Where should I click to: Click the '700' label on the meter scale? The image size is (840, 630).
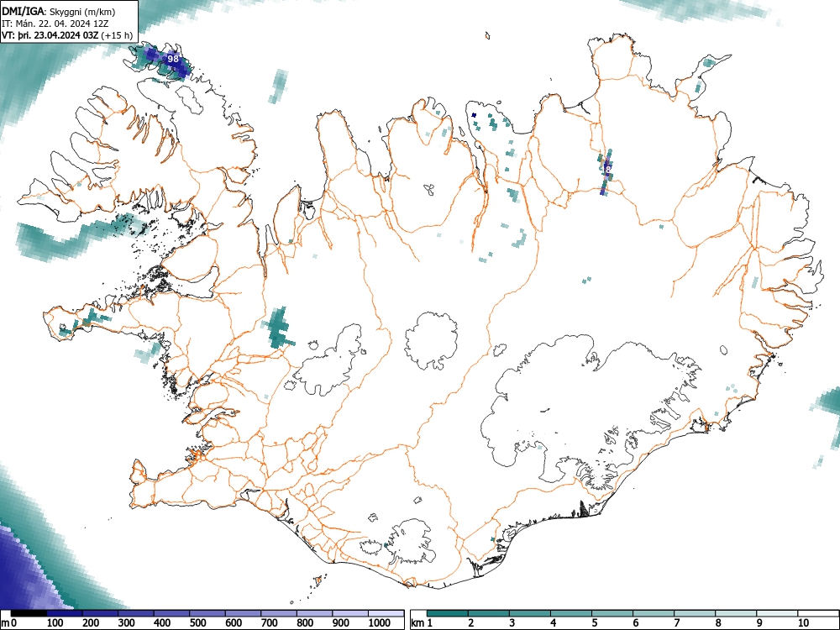click(270, 623)
